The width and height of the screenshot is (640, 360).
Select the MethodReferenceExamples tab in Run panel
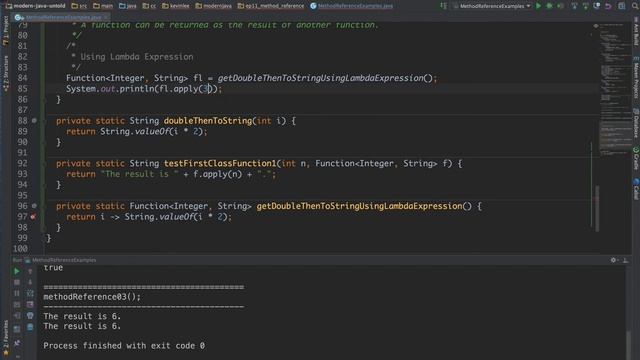tap(60, 260)
